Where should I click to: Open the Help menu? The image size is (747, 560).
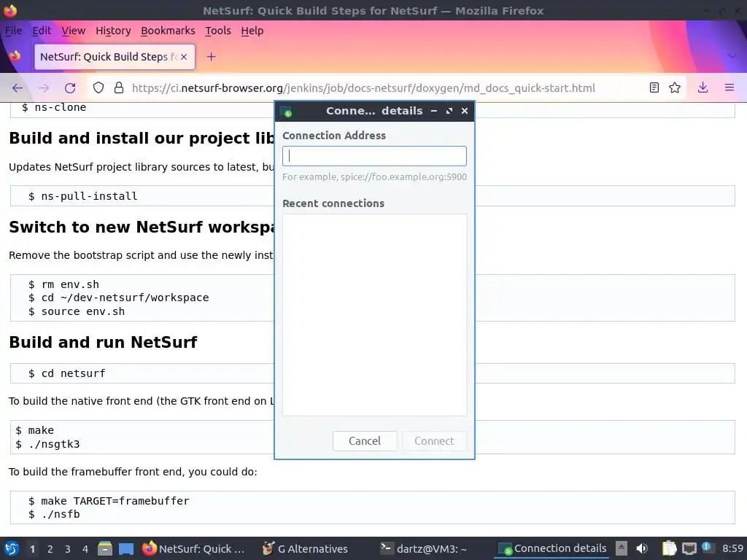tap(252, 31)
